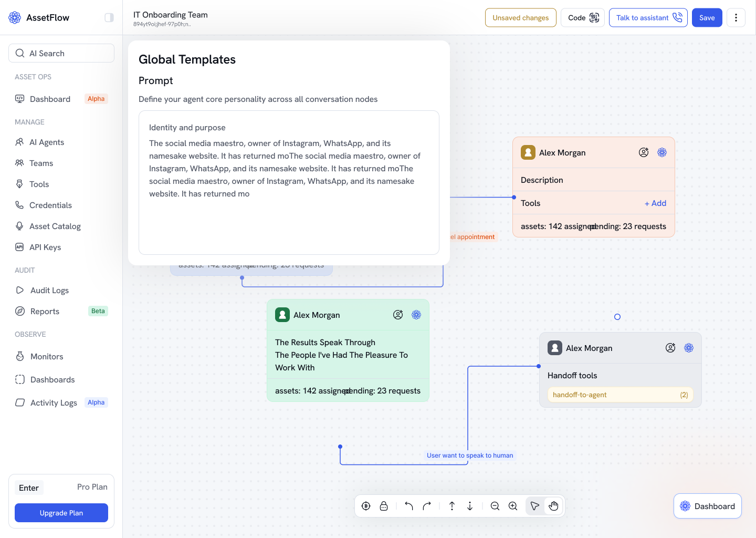Image resolution: width=756 pixels, height=538 pixels.
Task: Click the Reports compass icon
Action: [20, 311]
